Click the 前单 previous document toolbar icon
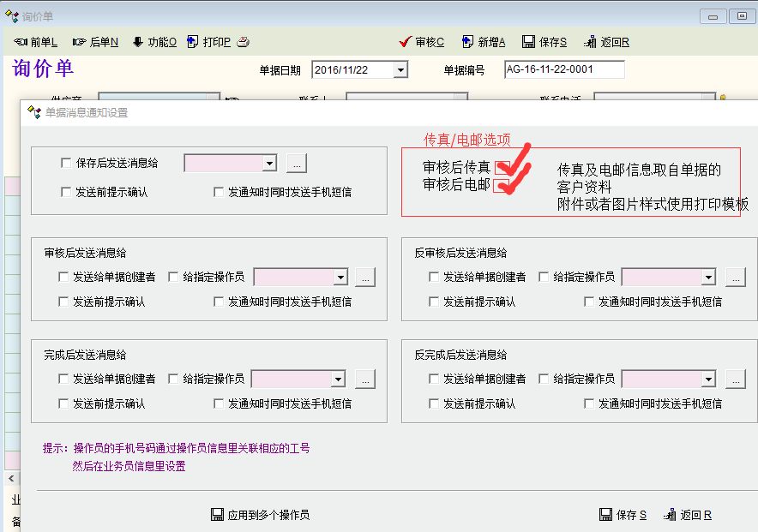The height and width of the screenshot is (532, 758). click(x=21, y=42)
